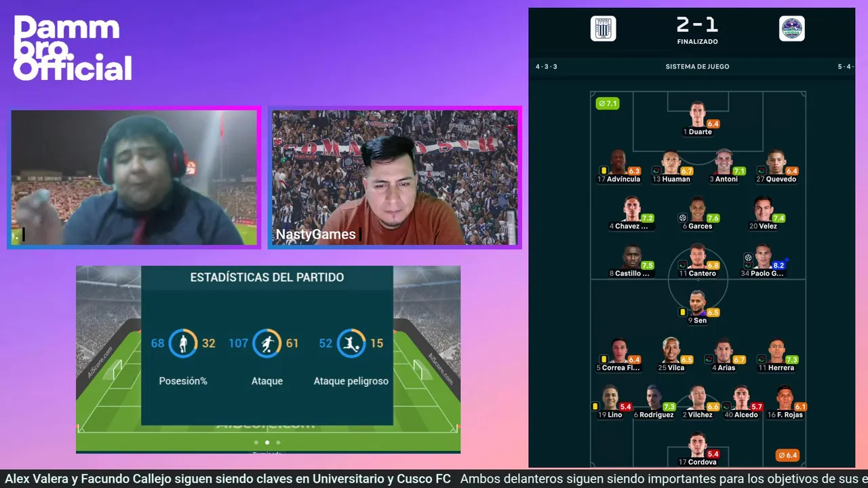Click Velez's player photo
868x488 pixels.
pyautogui.click(x=763, y=209)
